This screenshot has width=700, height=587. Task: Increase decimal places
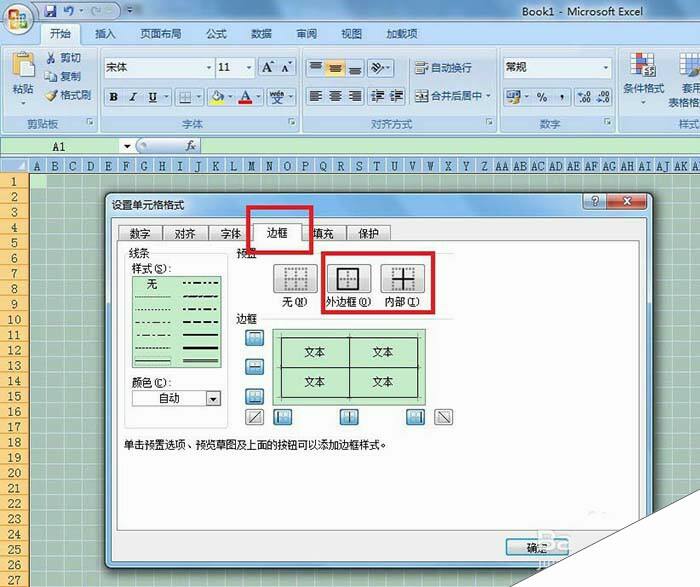coord(583,97)
